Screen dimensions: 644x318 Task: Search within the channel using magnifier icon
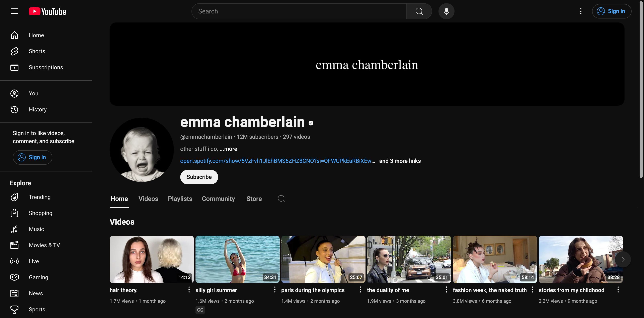point(281,199)
